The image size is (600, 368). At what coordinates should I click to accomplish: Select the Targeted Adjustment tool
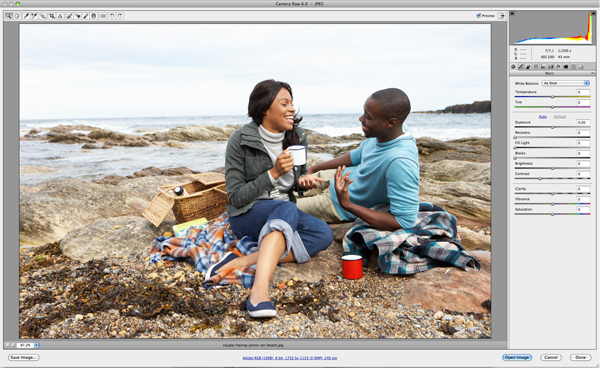click(42, 16)
